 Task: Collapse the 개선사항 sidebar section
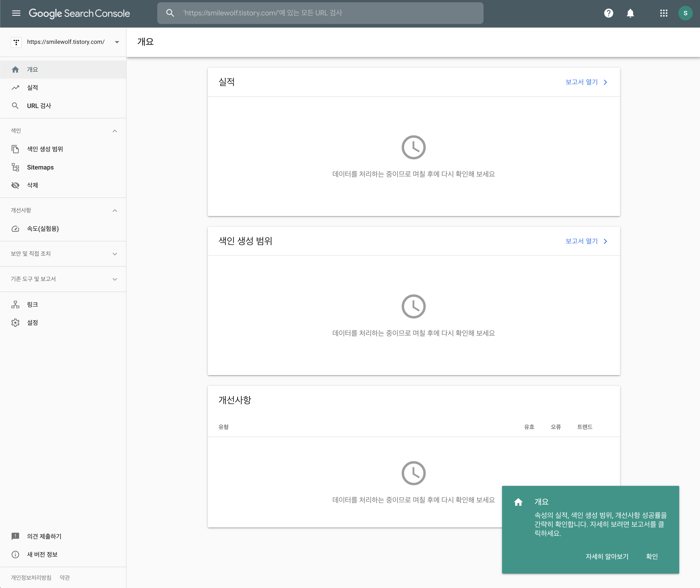pyautogui.click(x=115, y=211)
